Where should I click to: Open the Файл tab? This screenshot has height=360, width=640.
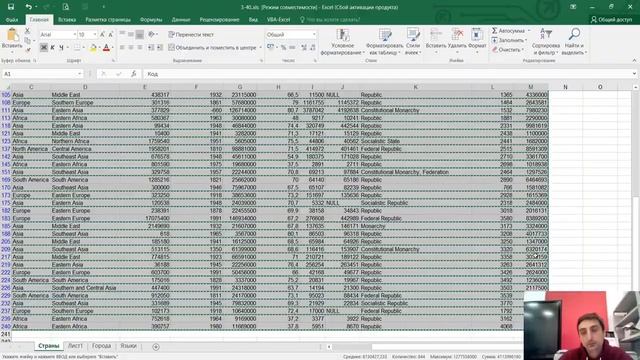click(12, 20)
